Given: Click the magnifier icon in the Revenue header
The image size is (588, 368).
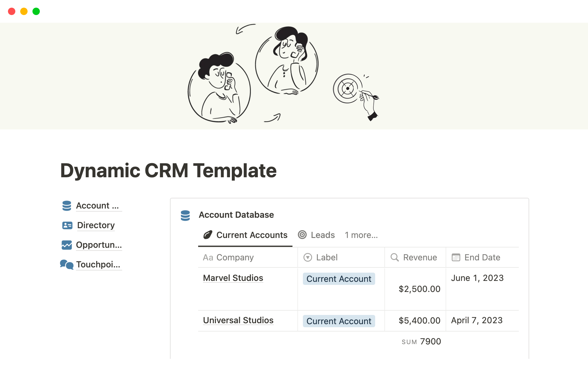Looking at the screenshot, I should 394,258.
